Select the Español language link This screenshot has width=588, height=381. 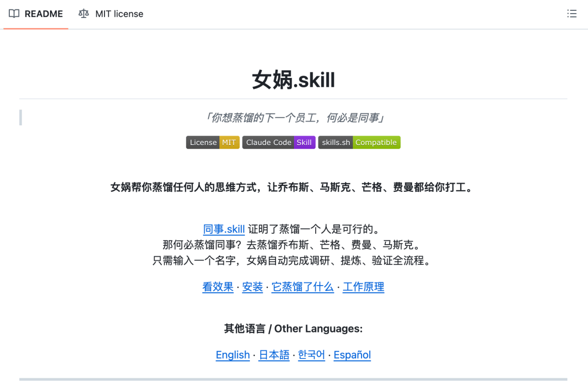[352, 355]
